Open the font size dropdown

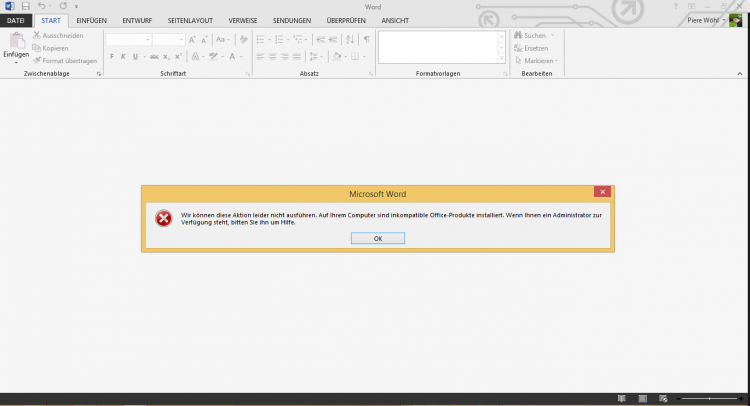[181, 40]
